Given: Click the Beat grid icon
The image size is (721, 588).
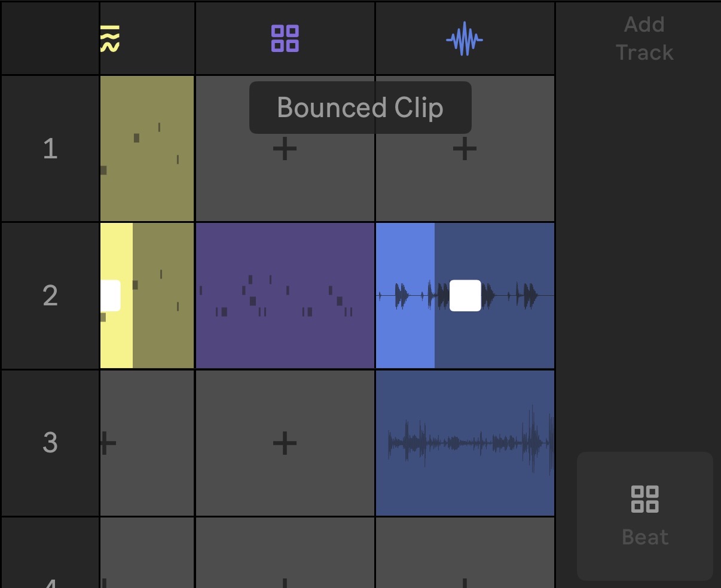Looking at the screenshot, I should 645,499.
